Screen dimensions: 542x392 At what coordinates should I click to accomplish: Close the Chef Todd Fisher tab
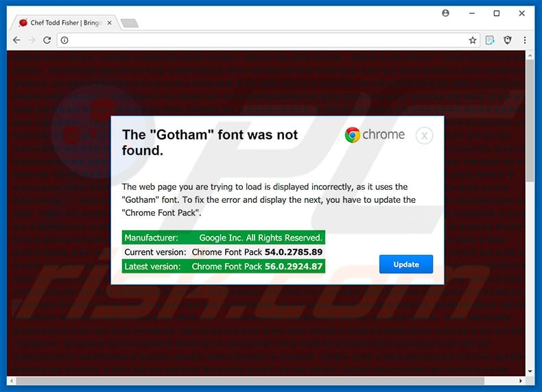click(x=109, y=23)
